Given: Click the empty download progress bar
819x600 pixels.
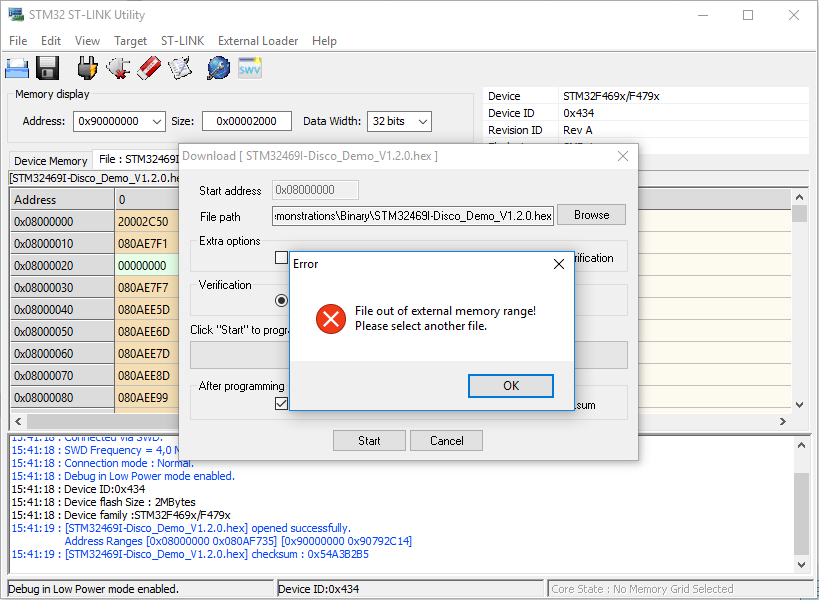Looking at the screenshot, I should pos(408,355).
